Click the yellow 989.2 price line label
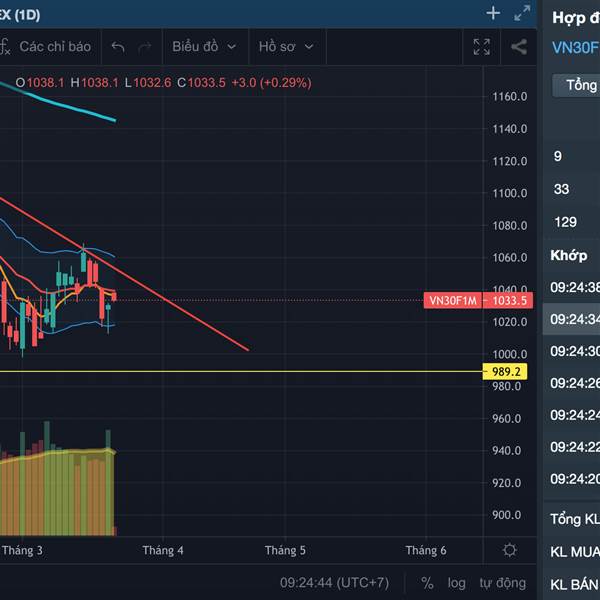This screenshot has height=600, width=600. 505,372
